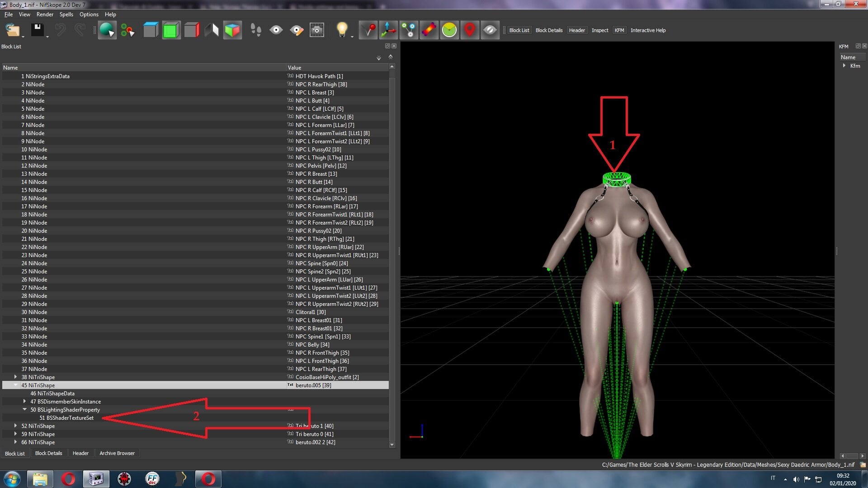Open the Options menu

click(89, 14)
